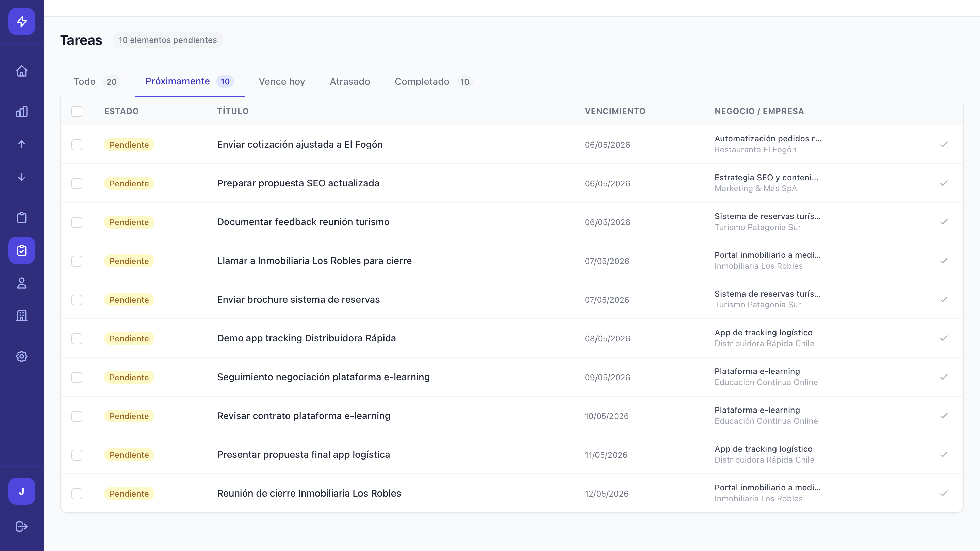Click 'Restaurante El Fogón' company text
Image resolution: width=980 pixels, height=551 pixels.
tap(755, 150)
